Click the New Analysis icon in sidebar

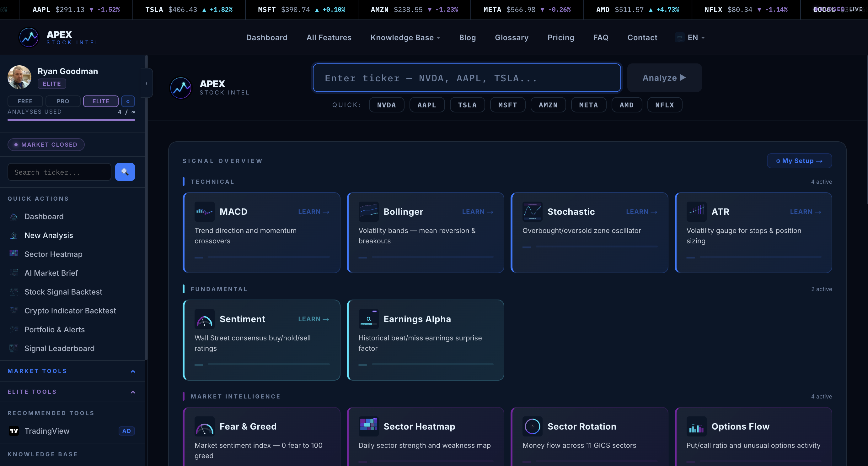[14, 236]
